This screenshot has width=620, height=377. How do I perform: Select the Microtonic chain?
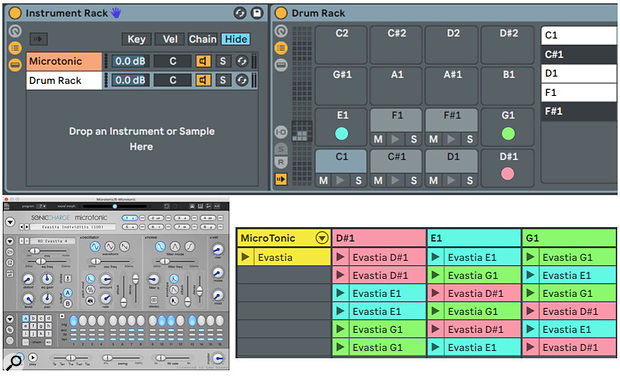point(64,61)
